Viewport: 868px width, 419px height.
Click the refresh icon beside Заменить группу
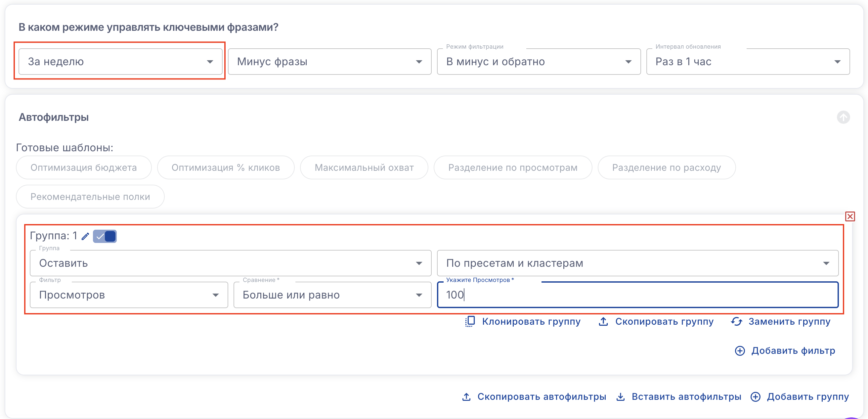pyautogui.click(x=737, y=322)
